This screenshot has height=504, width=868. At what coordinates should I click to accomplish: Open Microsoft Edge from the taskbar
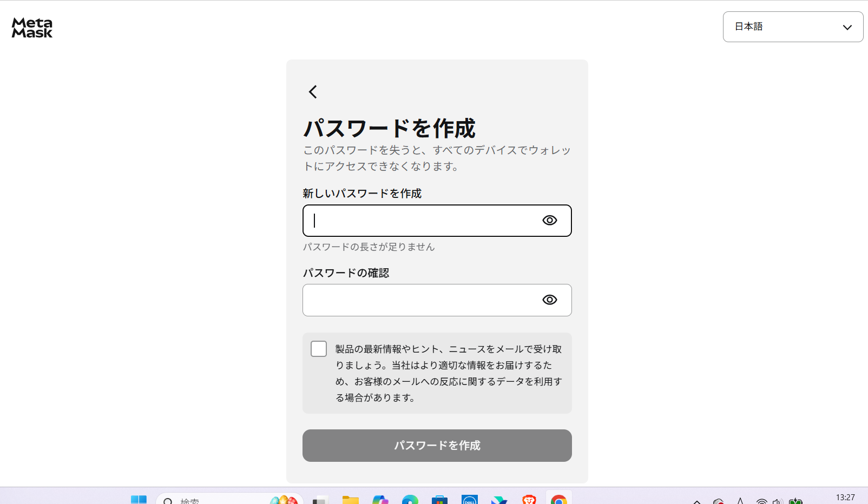pyautogui.click(x=411, y=500)
